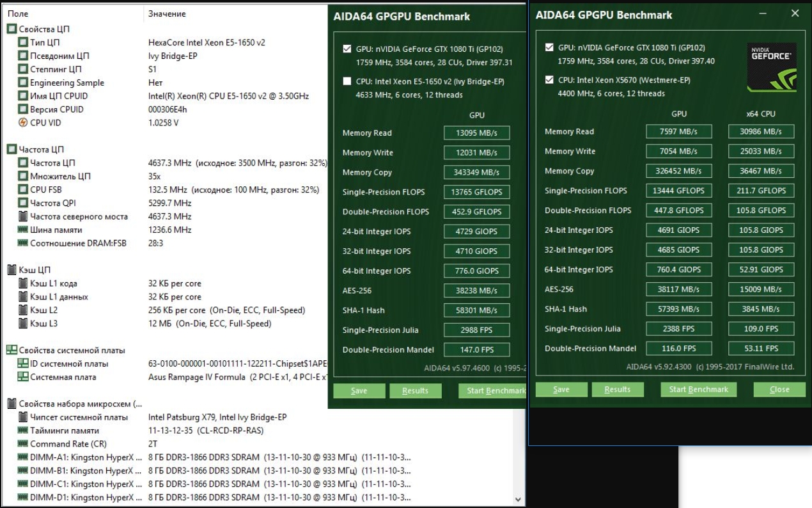Click 116.0 FPS Mandel GPU value
The height and width of the screenshot is (508, 812).
(x=678, y=349)
